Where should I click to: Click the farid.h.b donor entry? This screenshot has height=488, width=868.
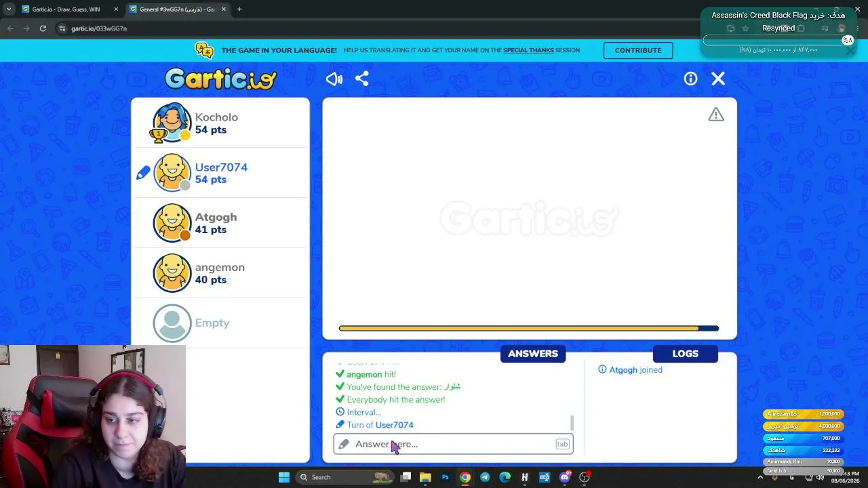coord(804,470)
